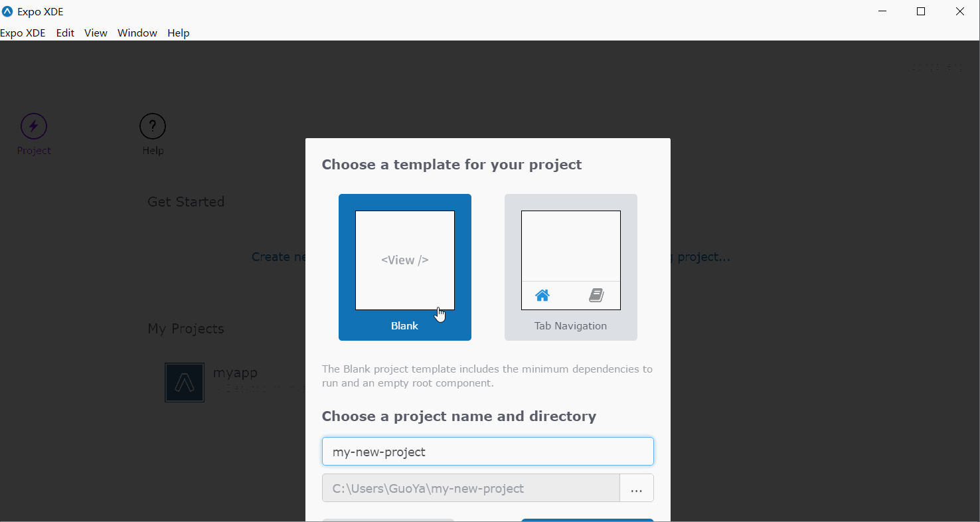Click the Expo XDE title bar logo
Viewport: 980px width, 522px height.
click(x=7, y=11)
